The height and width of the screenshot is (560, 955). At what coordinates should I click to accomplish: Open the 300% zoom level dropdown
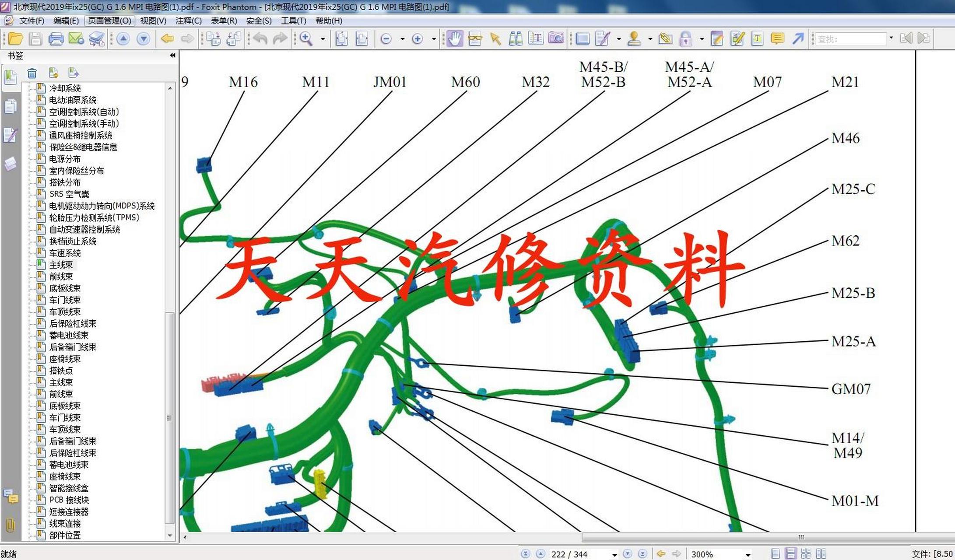point(748,555)
